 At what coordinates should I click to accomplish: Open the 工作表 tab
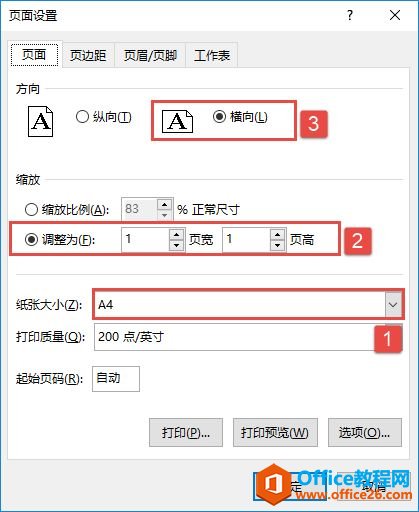point(212,55)
